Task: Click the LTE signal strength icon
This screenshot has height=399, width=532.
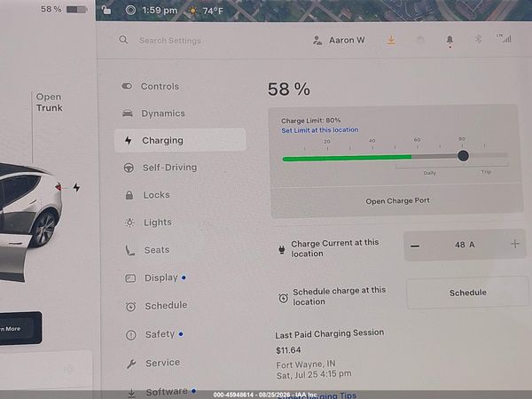Action: (x=505, y=38)
